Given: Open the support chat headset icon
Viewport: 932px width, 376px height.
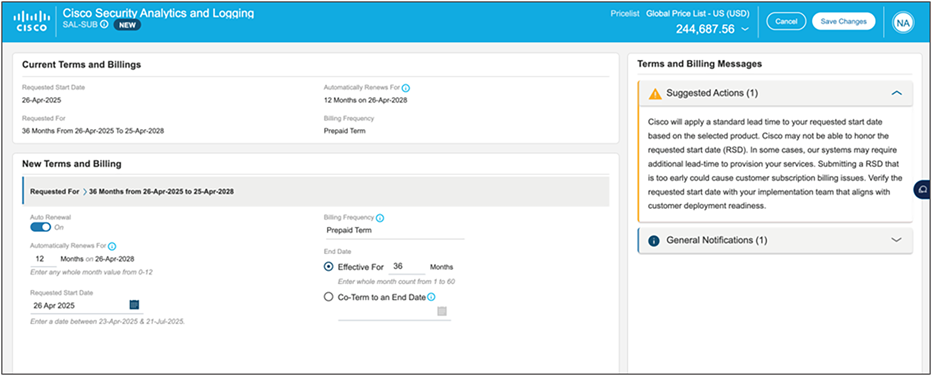Looking at the screenshot, I should [923, 189].
